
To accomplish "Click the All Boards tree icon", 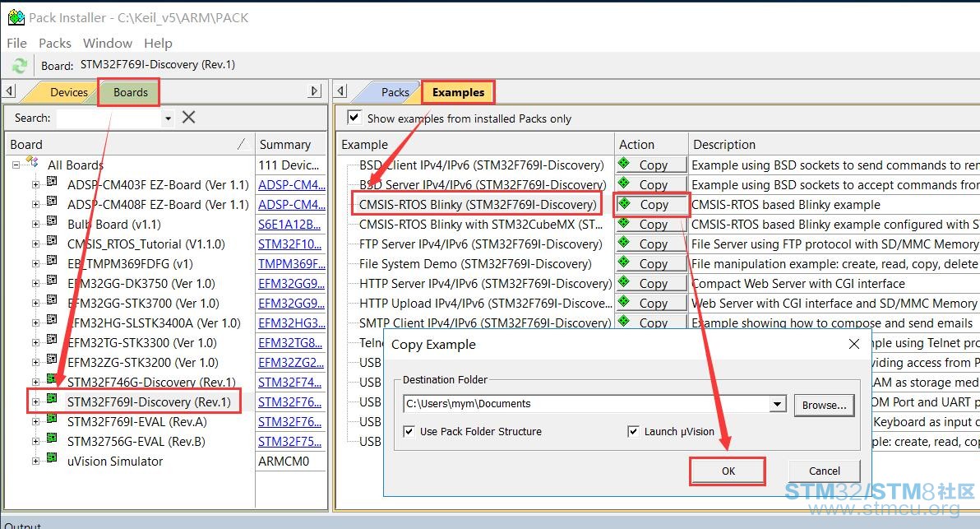I will 33,162.
